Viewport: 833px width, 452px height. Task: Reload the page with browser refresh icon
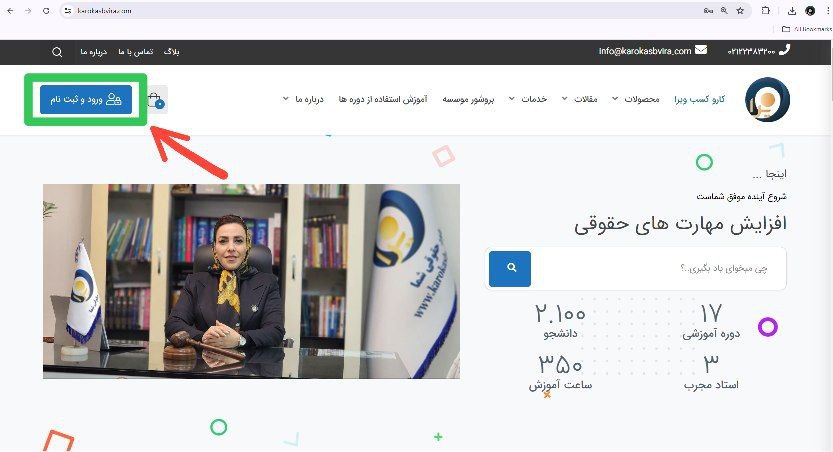coord(46,11)
